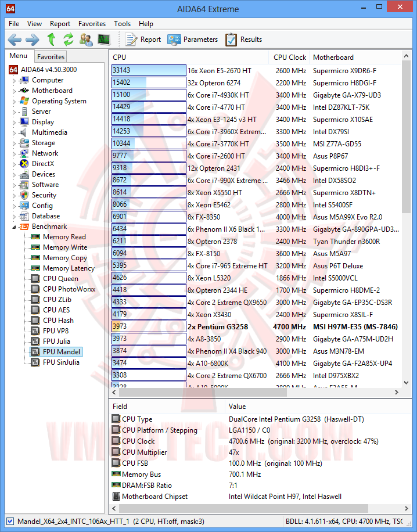The image size is (417, 532).
Task: Click the Server tree icon
Action: click(x=24, y=112)
